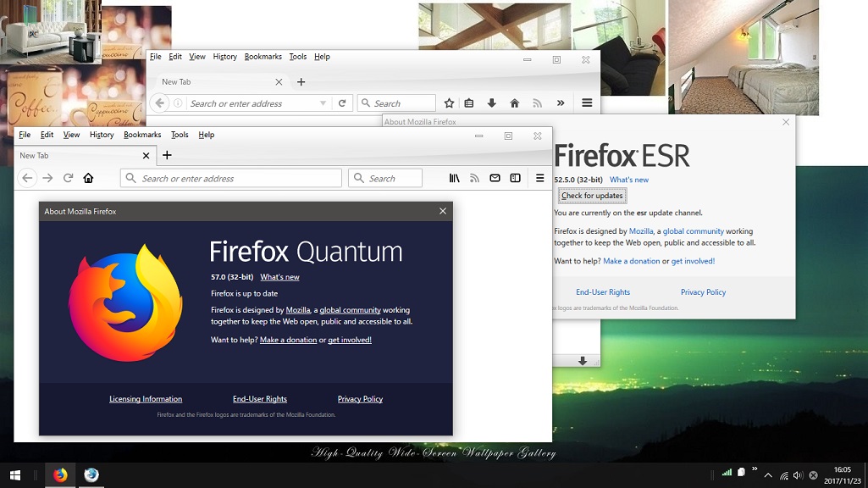
Task: Click the mail envelope icon in Quantum toolbar
Action: tap(495, 178)
